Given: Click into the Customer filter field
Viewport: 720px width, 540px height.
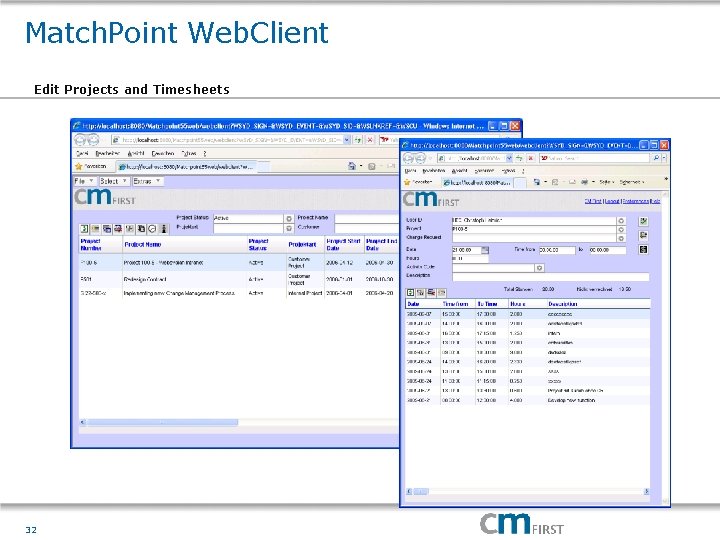Looking at the screenshot, I should click(366, 228).
